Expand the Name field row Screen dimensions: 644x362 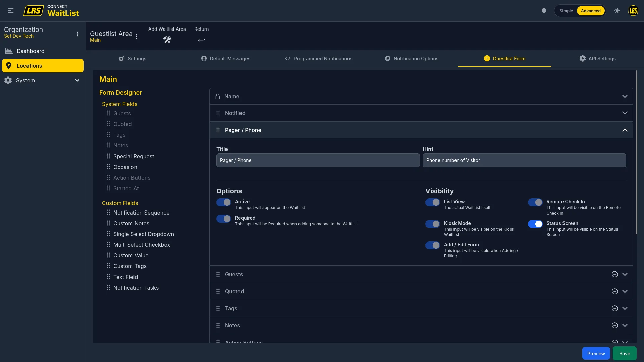click(x=625, y=96)
